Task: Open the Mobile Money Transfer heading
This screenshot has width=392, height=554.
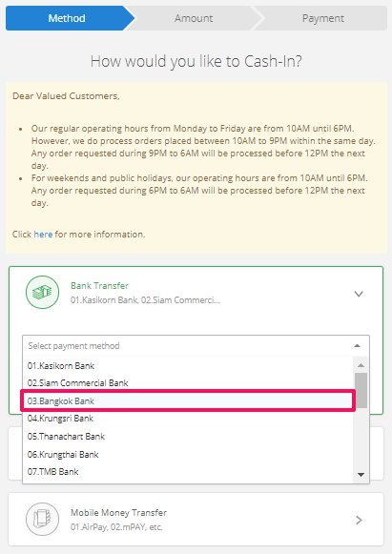Action: point(118,512)
